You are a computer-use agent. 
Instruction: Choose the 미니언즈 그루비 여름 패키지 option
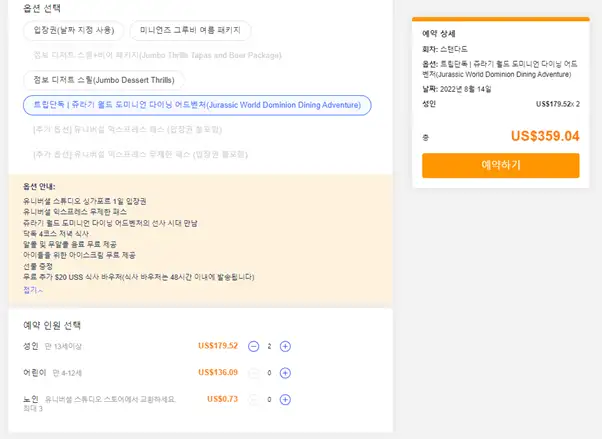pyautogui.click(x=190, y=30)
